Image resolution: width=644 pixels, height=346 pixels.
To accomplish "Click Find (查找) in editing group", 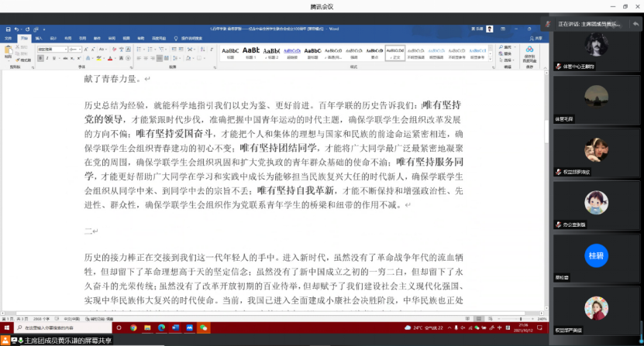I will 507,46.
